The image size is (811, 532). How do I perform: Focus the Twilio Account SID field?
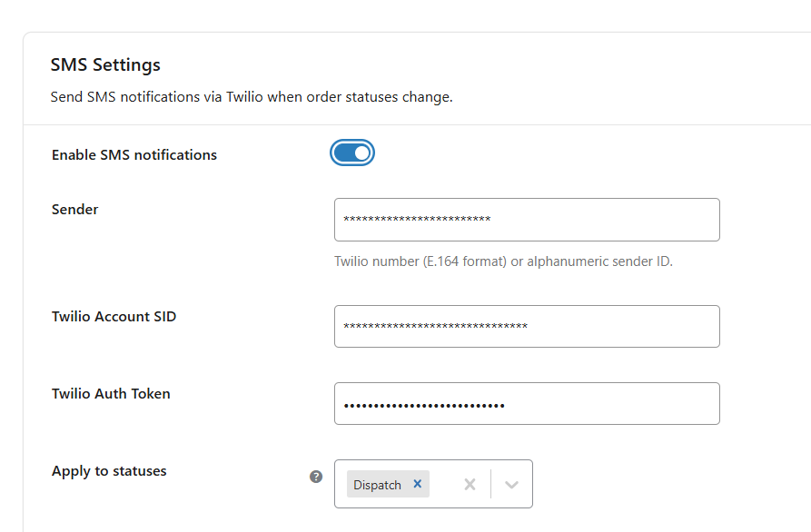point(527,326)
